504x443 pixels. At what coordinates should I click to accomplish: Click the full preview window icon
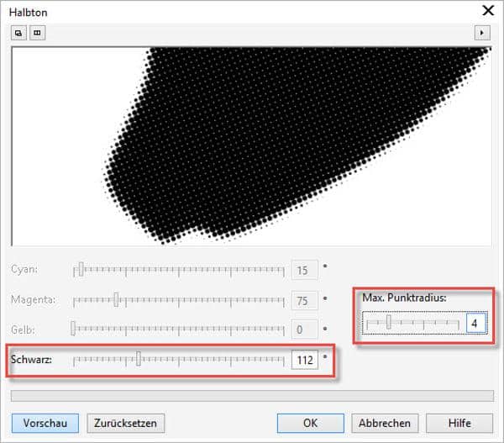pyautogui.click(x=18, y=34)
